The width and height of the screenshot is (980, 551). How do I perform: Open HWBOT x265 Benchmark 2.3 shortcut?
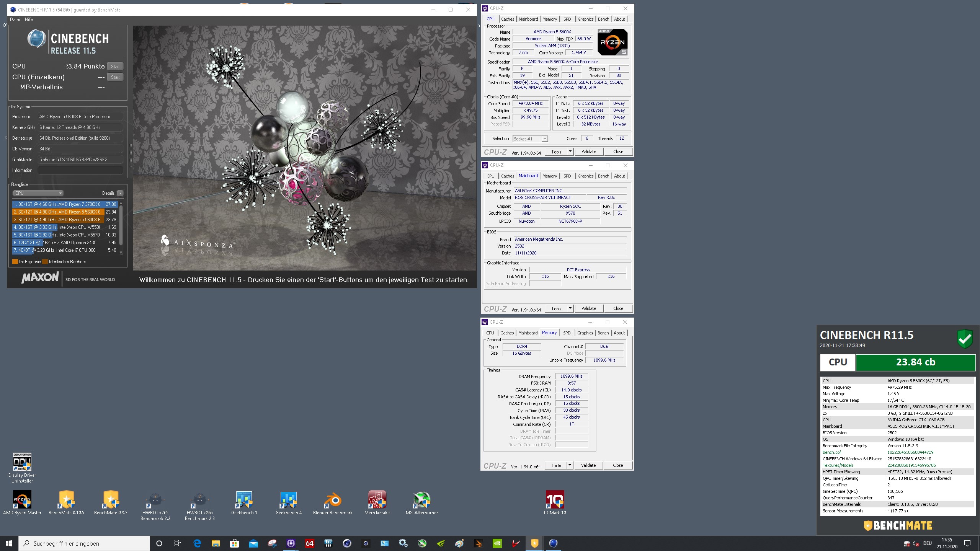click(199, 505)
